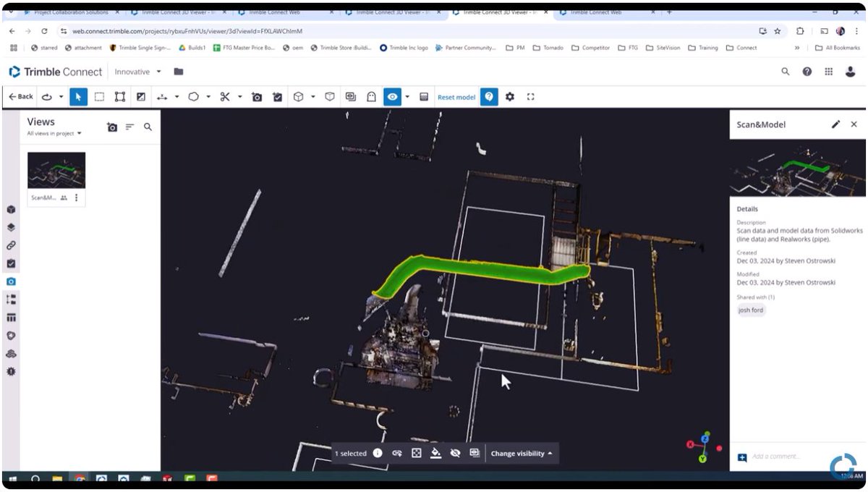Click the icon left of Reset model
Viewport: 868px width, 492px height.
point(424,96)
